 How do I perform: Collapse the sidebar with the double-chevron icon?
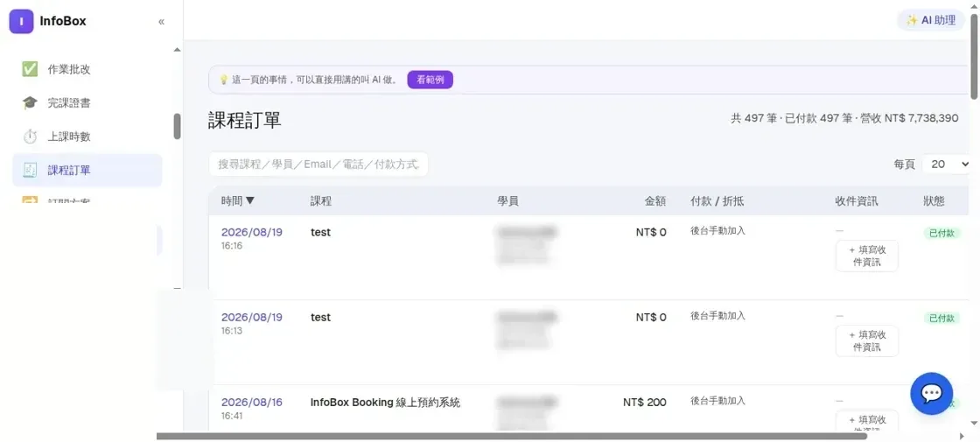click(x=161, y=22)
